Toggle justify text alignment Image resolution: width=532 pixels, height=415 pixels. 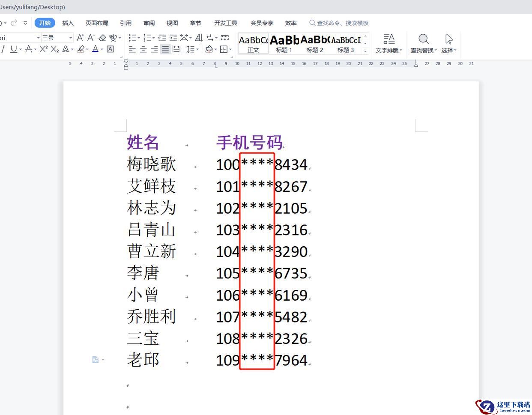[x=165, y=49]
